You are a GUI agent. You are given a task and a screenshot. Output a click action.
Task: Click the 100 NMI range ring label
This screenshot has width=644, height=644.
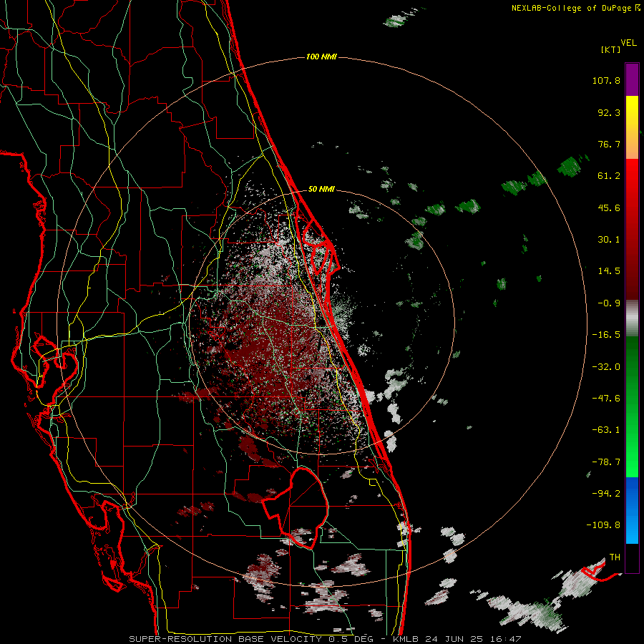pos(321,57)
